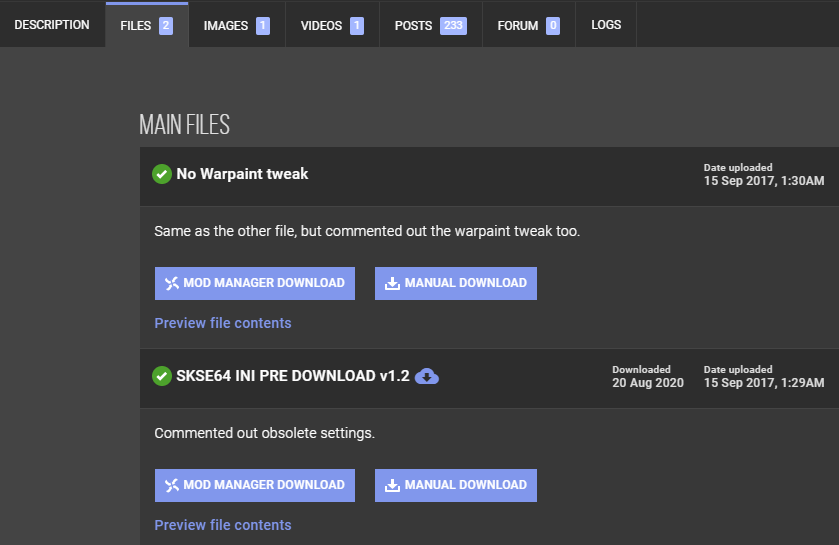Click description 'Commented out obsolete settings.'
This screenshot has width=839, height=545.
(264, 433)
